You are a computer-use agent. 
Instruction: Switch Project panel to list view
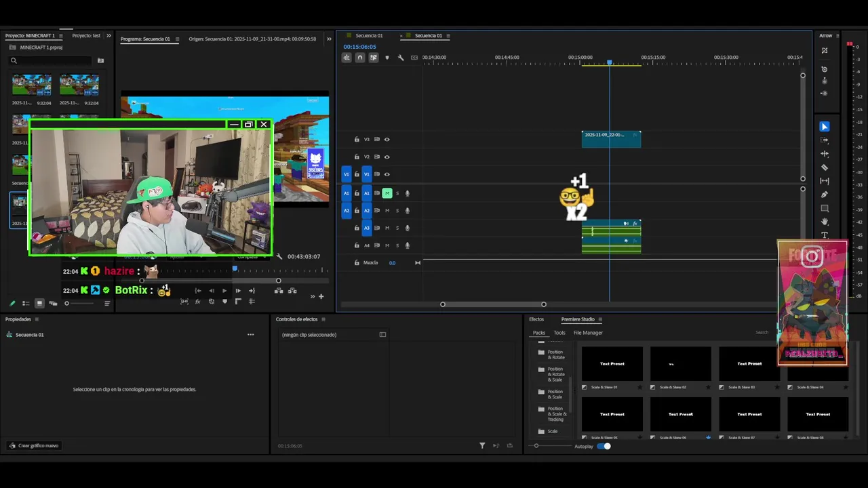26,303
